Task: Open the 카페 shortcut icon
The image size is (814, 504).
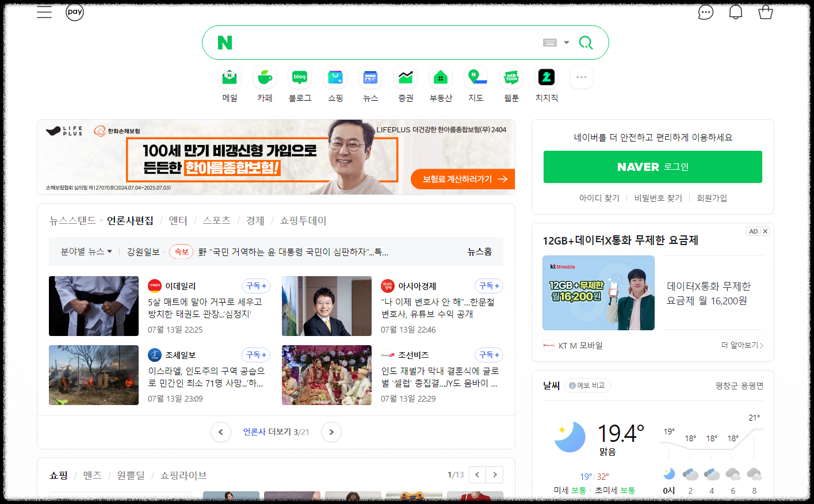Action: coord(265,77)
